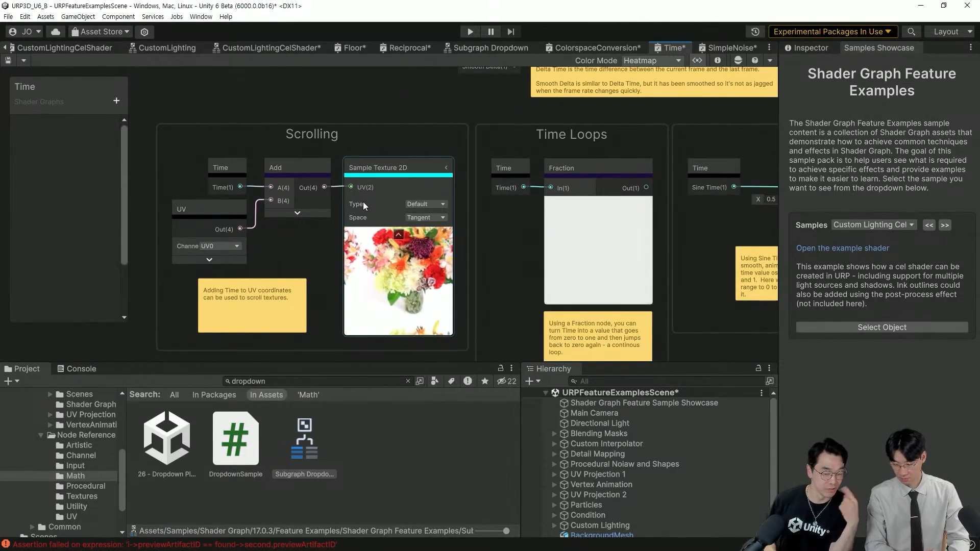Expand the Blending Masks hierarchy item
Image resolution: width=980 pixels, height=551 pixels.
(x=554, y=434)
